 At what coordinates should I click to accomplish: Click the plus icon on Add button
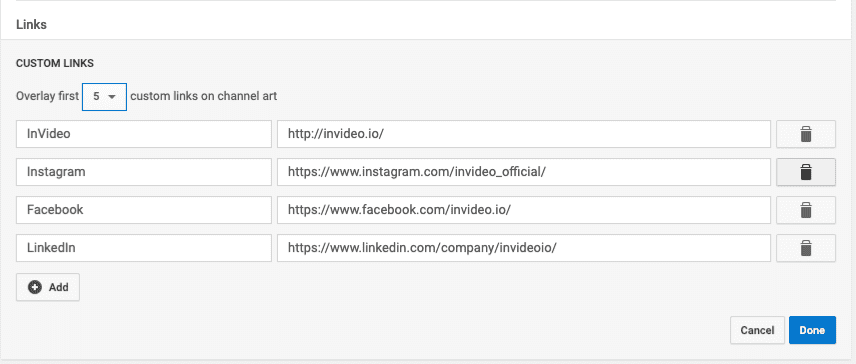(35, 287)
